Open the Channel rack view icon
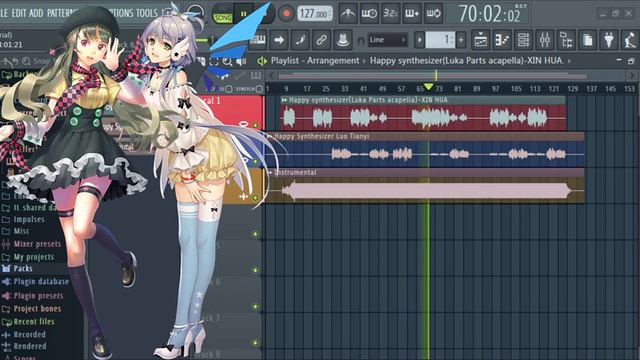The width and height of the screenshot is (640, 360). tap(523, 40)
